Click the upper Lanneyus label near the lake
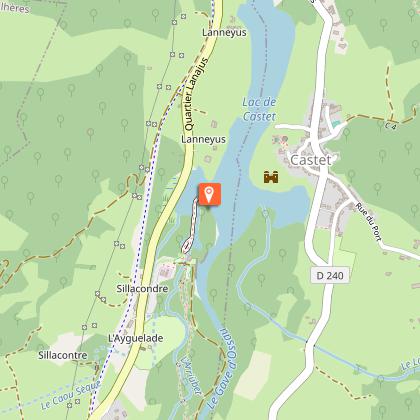The width and height of the screenshot is (420, 420). tap(224, 32)
